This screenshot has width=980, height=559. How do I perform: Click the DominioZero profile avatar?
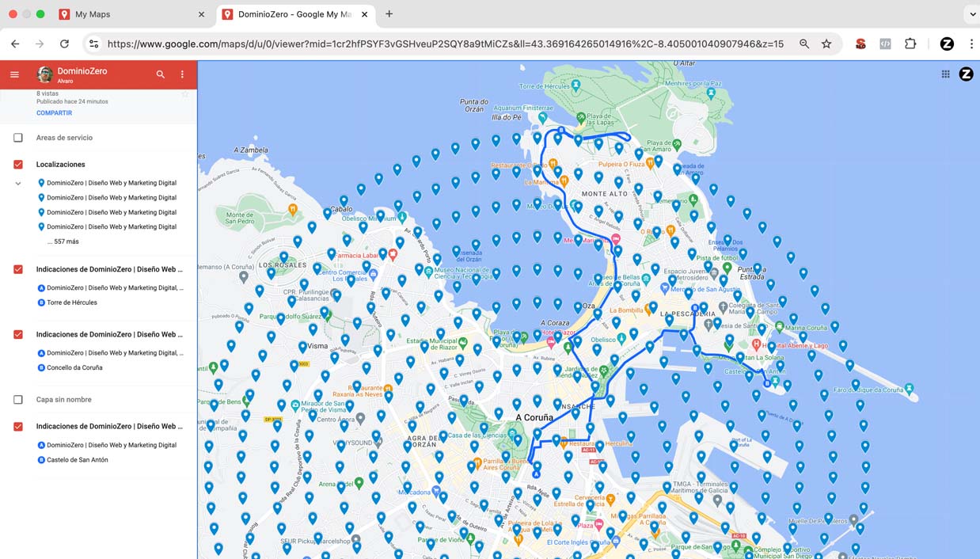click(x=45, y=74)
